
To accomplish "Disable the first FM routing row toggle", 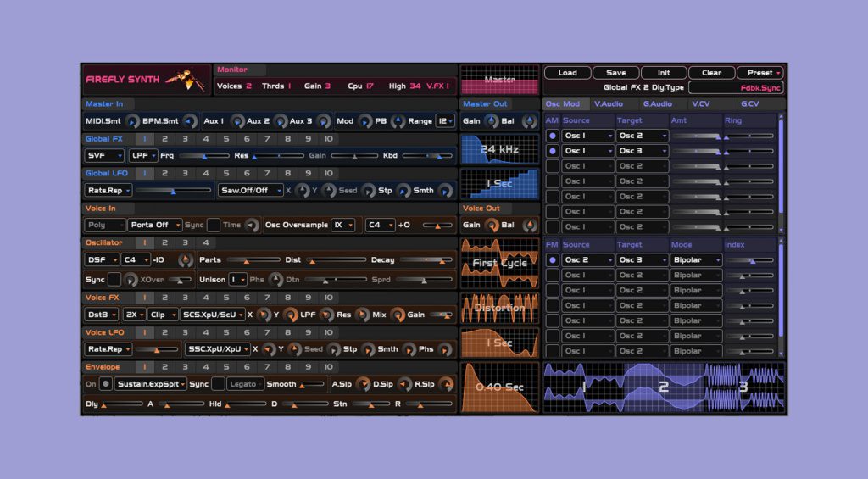I will point(553,260).
